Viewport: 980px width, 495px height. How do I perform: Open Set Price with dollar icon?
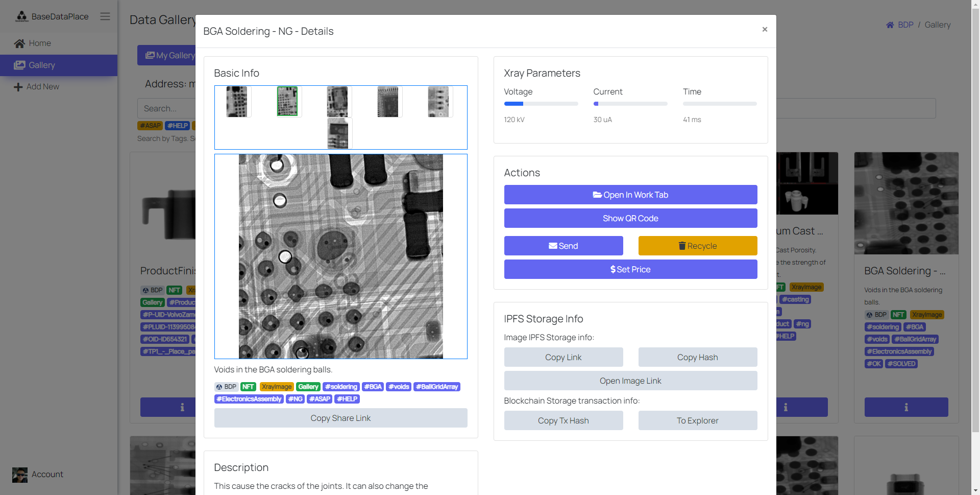click(630, 270)
